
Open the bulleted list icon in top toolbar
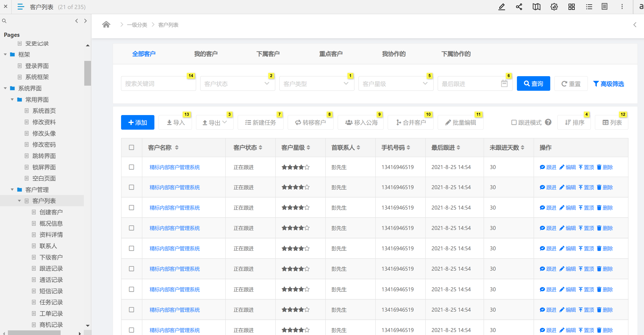[589, 7]
